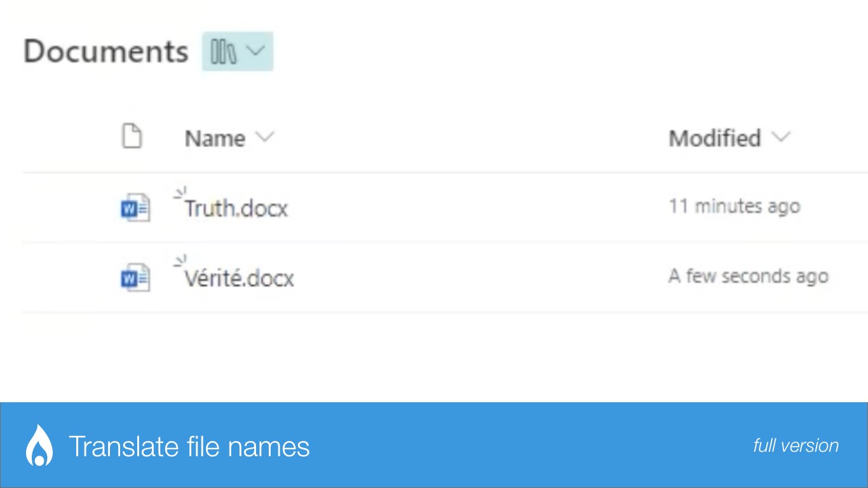Sort by the Modified column header

tap(714, 138)
